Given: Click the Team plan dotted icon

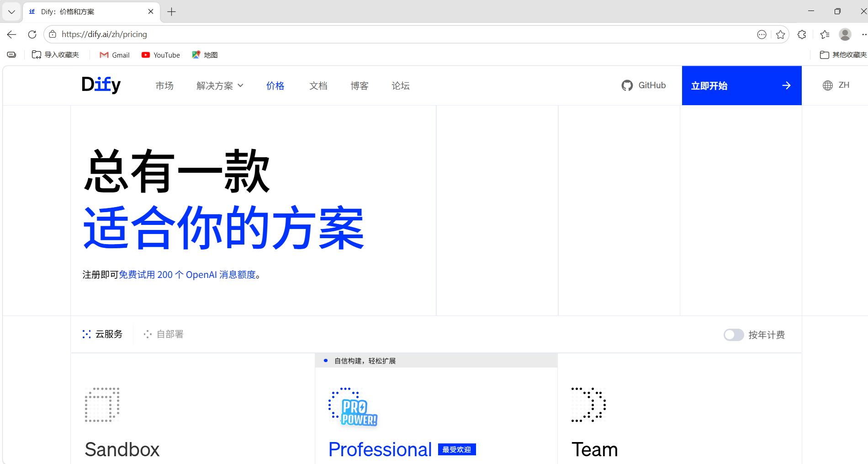Looking at the screenshot, I should 589,405.
